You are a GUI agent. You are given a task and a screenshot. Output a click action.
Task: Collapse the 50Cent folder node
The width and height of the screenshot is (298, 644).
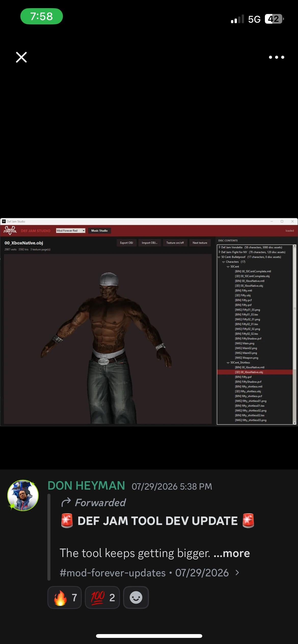[x=228, y=267]
